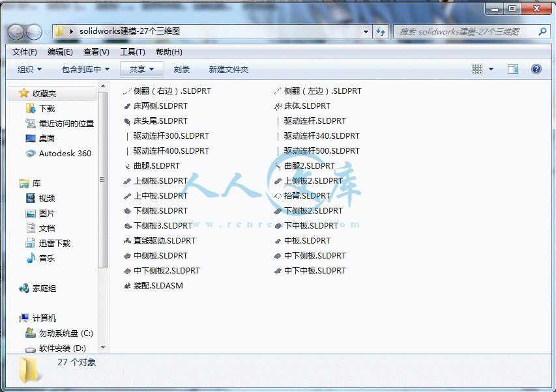
Task: Expand the address bar history dropdown
Action: [366, 31]
